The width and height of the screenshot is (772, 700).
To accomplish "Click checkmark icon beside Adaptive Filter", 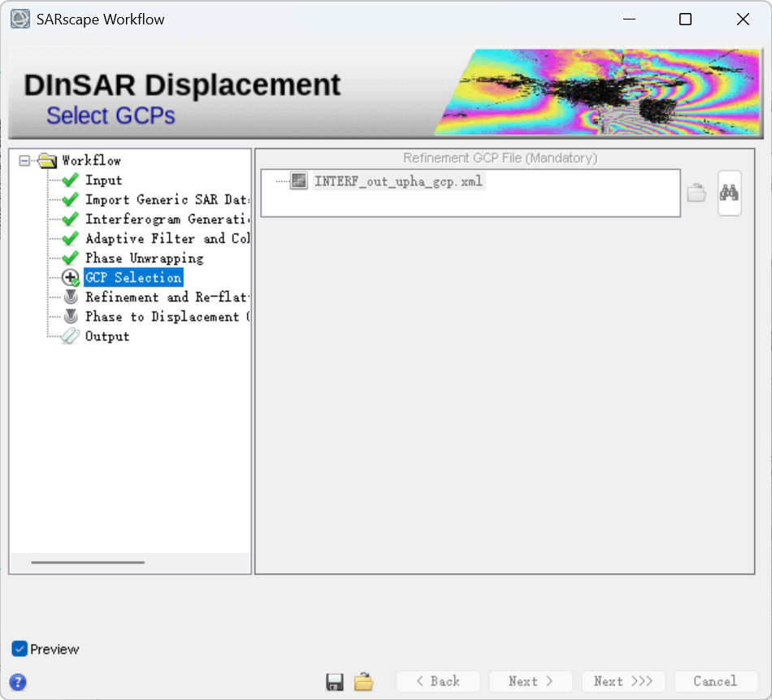I will point(71,238).
